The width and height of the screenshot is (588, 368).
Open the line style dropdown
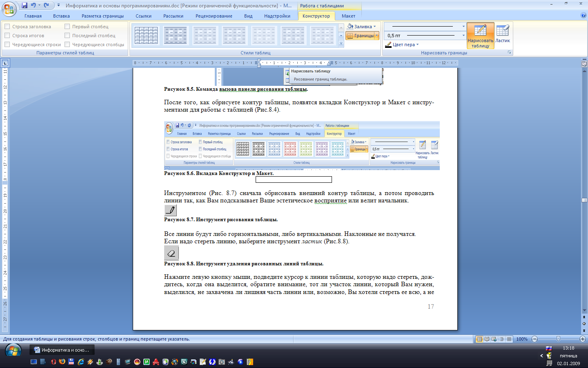point(463,27)
